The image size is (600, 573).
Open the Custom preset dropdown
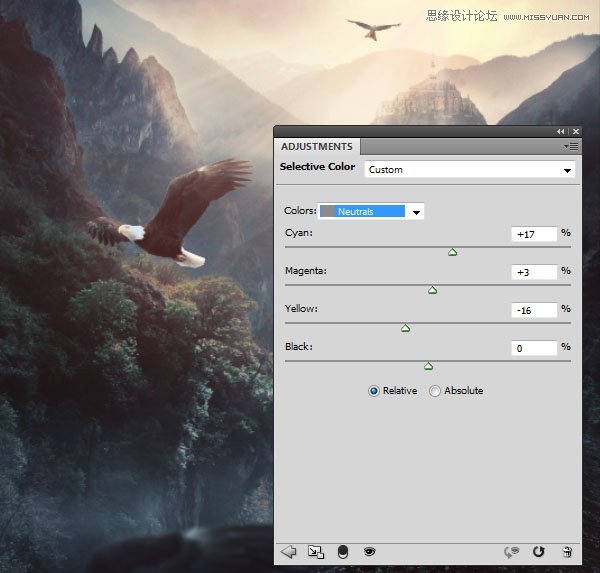pyautogui.click(x=470, y=170)
